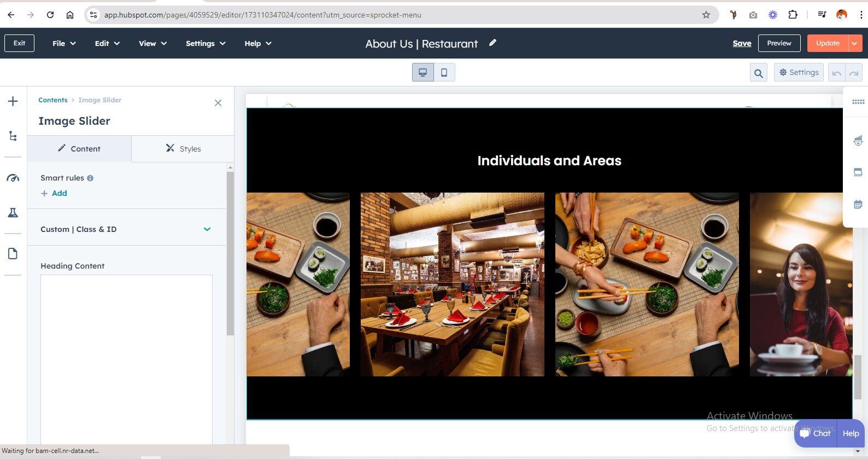Open the View menu

pos(153,43)
